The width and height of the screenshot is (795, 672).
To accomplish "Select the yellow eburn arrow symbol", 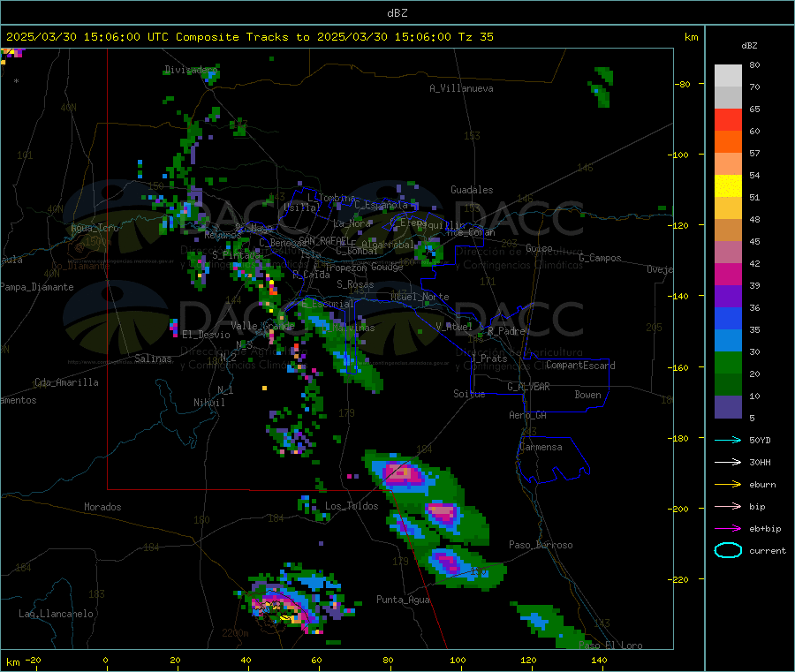I will (728, 485).
